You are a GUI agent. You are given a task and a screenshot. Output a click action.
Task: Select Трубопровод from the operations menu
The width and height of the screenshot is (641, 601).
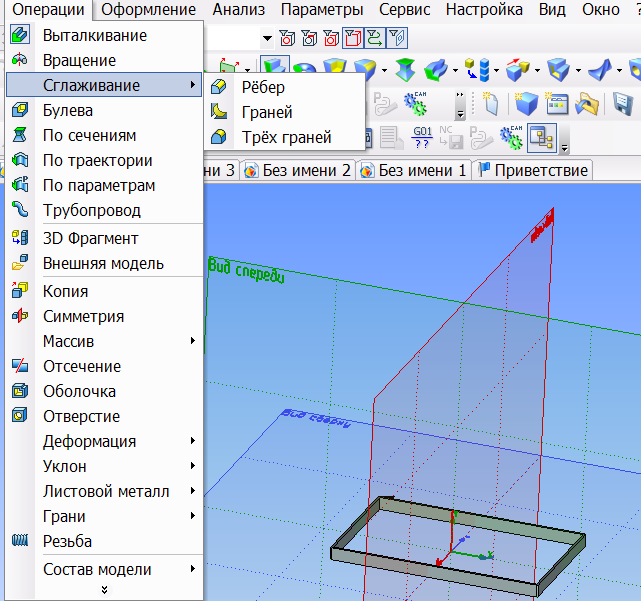click(91, 211)
